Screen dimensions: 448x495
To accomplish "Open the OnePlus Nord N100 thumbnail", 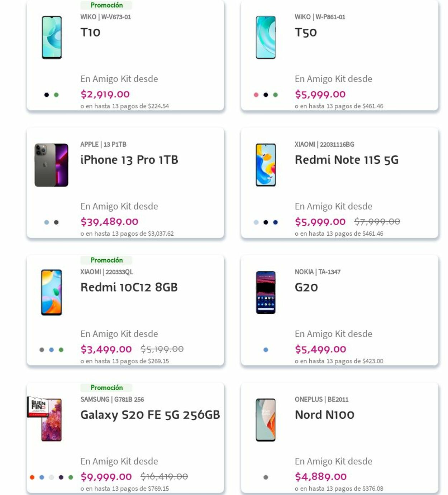I will coord(266,420).
